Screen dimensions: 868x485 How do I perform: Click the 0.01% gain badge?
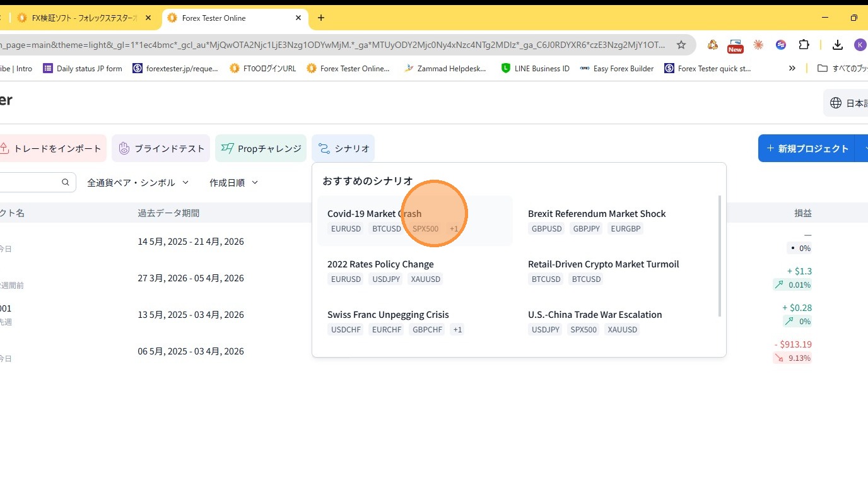point(793,285)
